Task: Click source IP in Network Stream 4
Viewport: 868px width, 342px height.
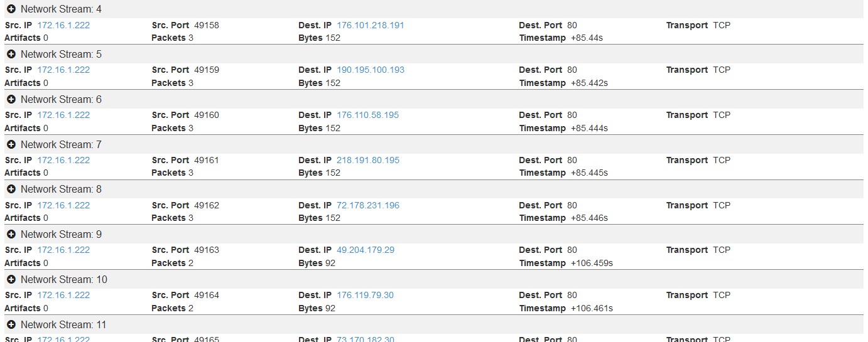Action: point(63,26)
